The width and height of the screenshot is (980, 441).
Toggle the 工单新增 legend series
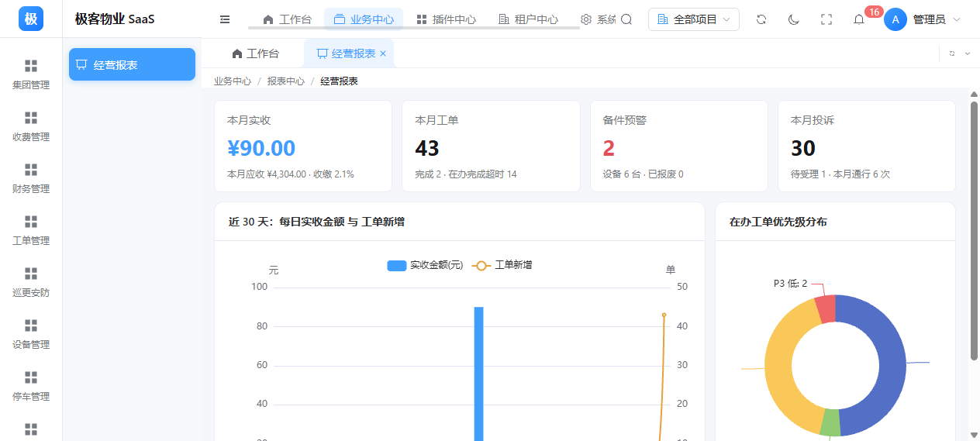[502, 265]
